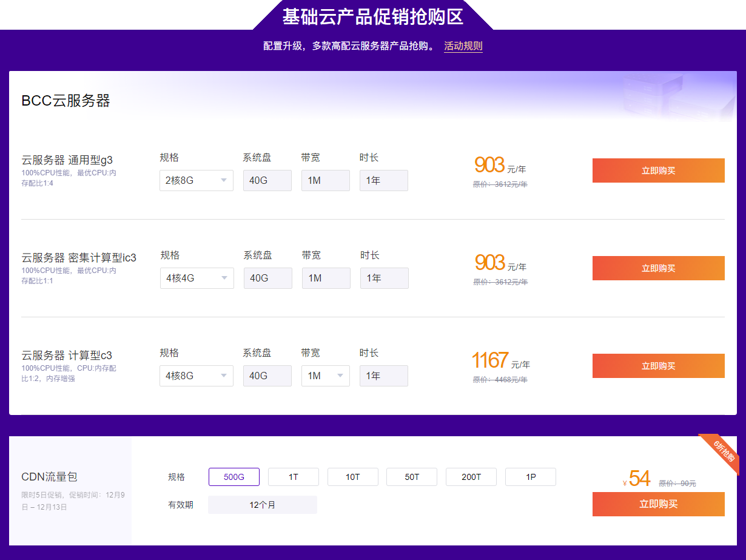This screenshot has width=746, height=560.
Task: Click 立即购买 for 云服务器 密集计算型ic3
Action: point(659,268)
